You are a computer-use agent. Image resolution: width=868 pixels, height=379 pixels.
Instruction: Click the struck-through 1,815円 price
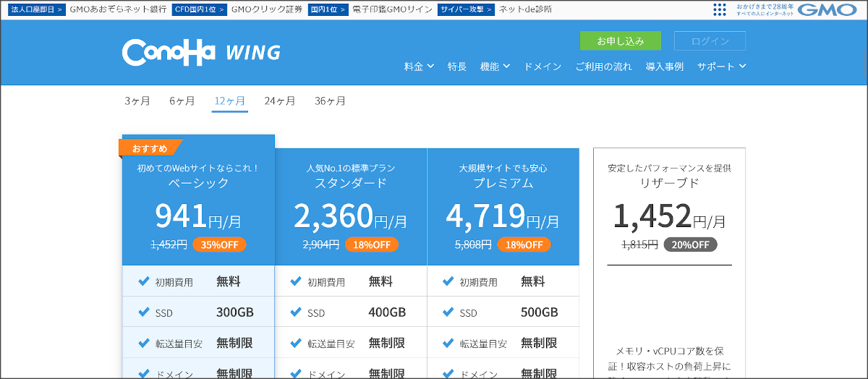pyautogui.click(x=639, y=244)
